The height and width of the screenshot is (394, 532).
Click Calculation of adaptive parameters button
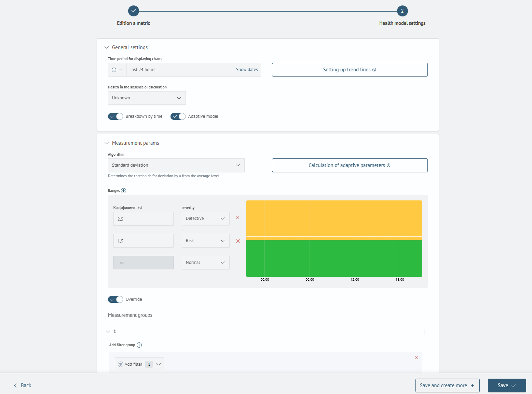[350, 165]
